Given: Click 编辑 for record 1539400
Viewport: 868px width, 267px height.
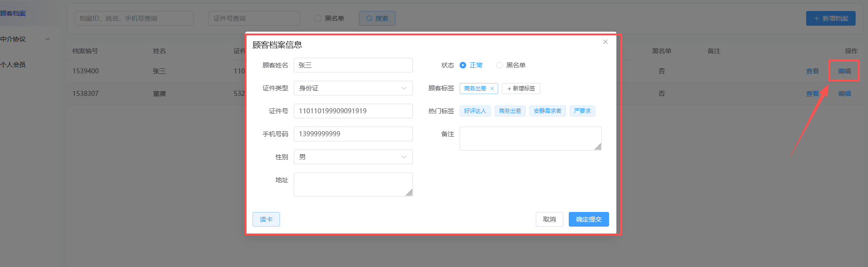Looking at the screenshot, I should [845, 71].
